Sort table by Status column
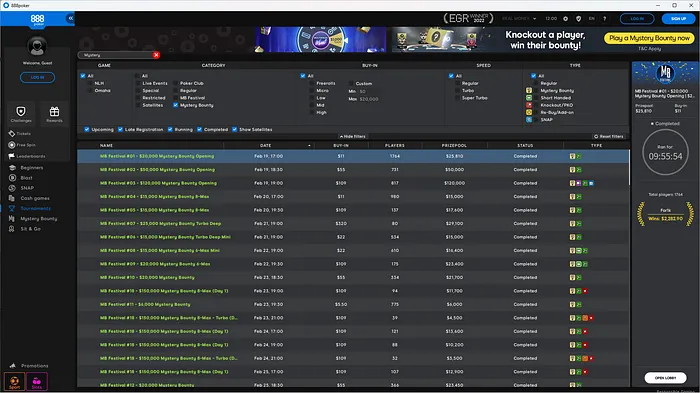The height and width of the screenshot is (393, 700). (x=525, y=146)
